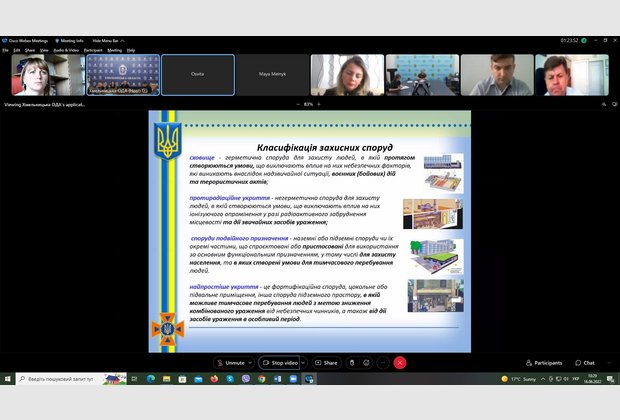The width and height of the screenshot is (620, 420).
Task: Toggle the Stop video button
Action: pos(280,363)
